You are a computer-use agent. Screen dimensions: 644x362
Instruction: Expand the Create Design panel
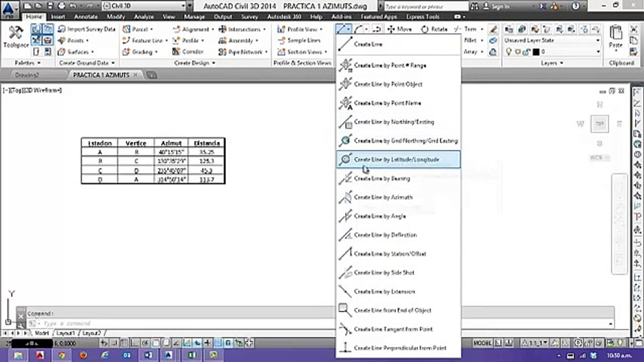tap(195, 63)
